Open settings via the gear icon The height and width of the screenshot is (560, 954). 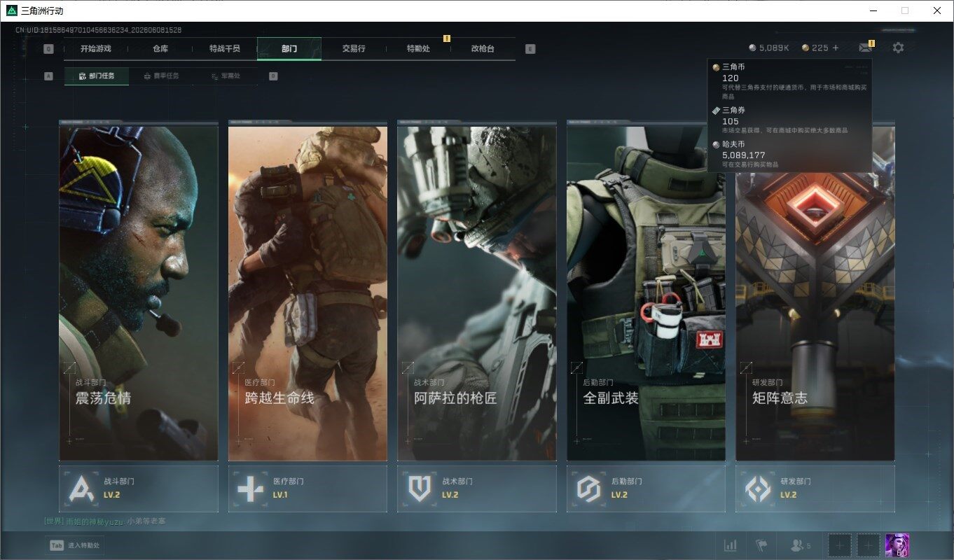point(898,48)
